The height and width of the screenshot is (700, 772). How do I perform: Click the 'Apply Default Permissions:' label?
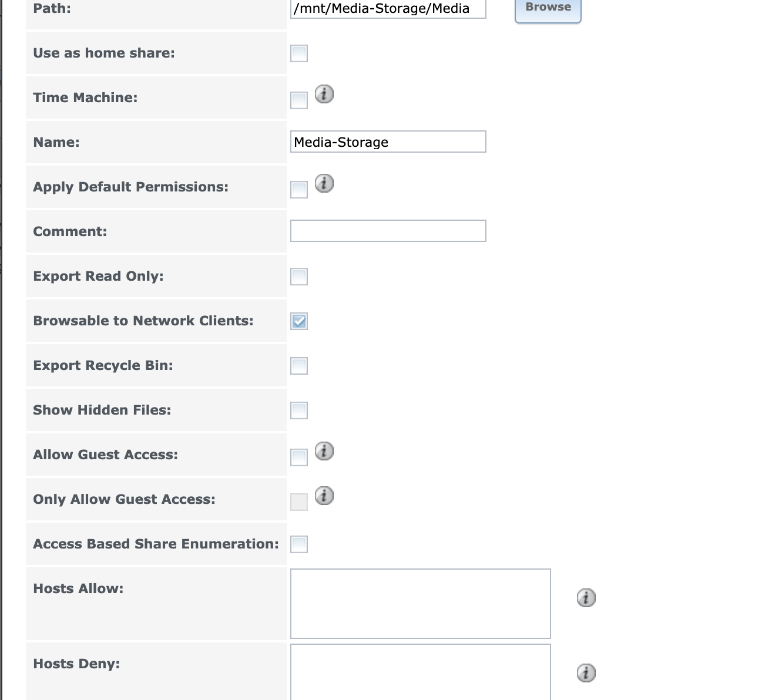click(131, 187)
